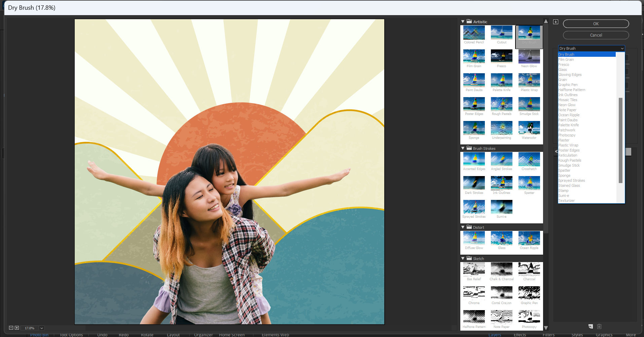The height and width of the screenshot is (337, 644).
Task: Click the filter gallery scroll-down arrow
Action: click(546, 328)
